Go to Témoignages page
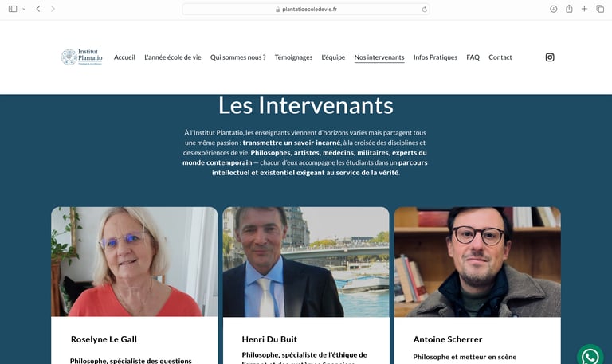 (x=293, y=57)
